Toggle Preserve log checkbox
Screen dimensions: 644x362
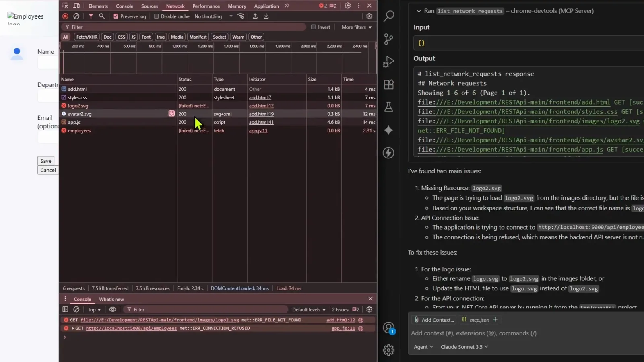click(x=116, y=16)
